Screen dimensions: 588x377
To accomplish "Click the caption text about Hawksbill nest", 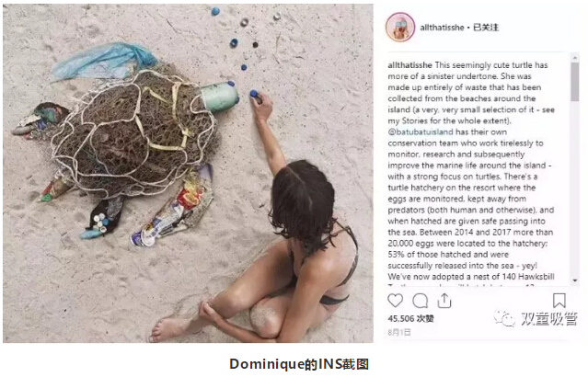I will click(x=471, y=277).
